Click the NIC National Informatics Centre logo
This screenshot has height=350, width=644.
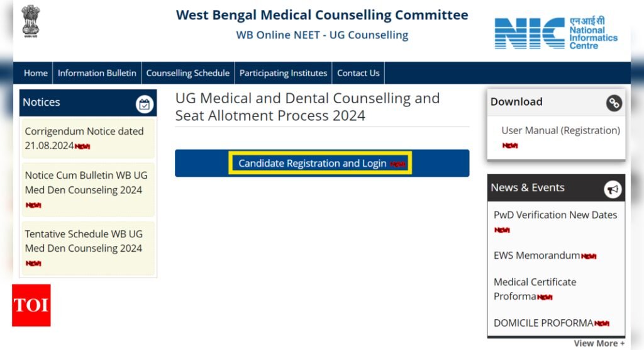(x=556, y=33)
